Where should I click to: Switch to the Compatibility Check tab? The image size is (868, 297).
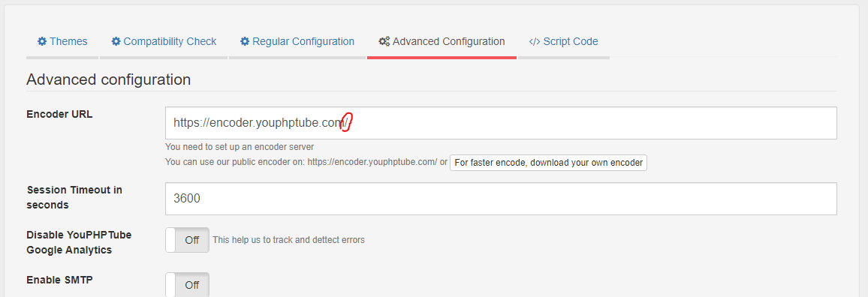[164, 41]
